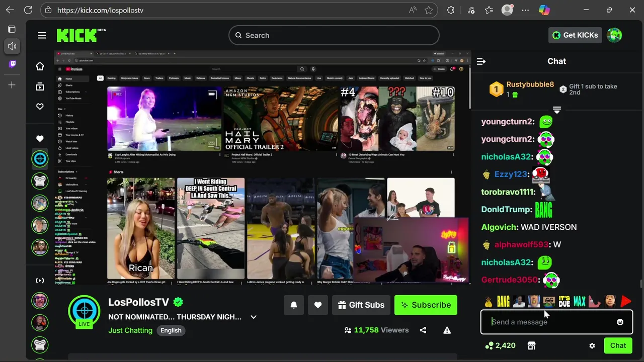Open a new tab with plus icon

point(12,85)
